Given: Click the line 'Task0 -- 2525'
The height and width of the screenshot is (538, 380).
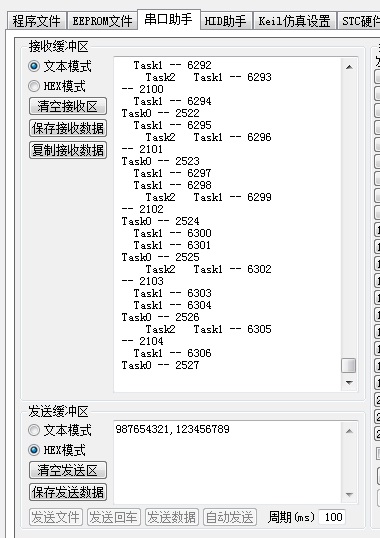Looking at the screenshot, I should pyautogui.click(x=160, y=257).
